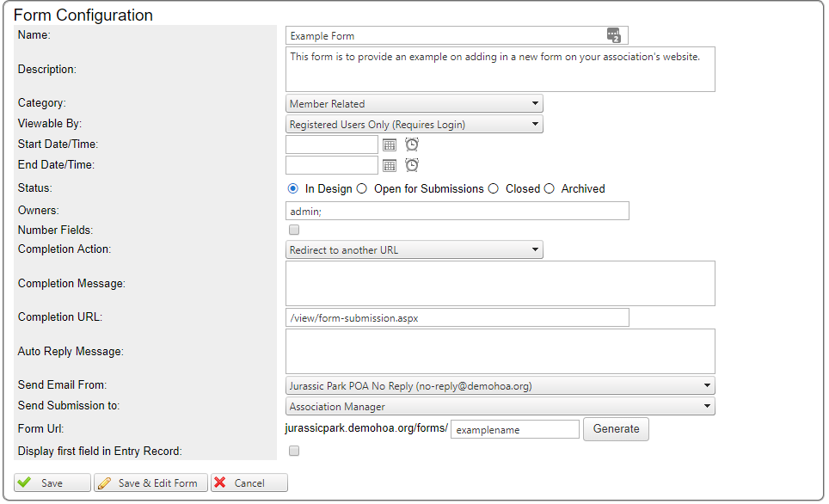Open the End Date clock time picker

click(x=411, y=164)
